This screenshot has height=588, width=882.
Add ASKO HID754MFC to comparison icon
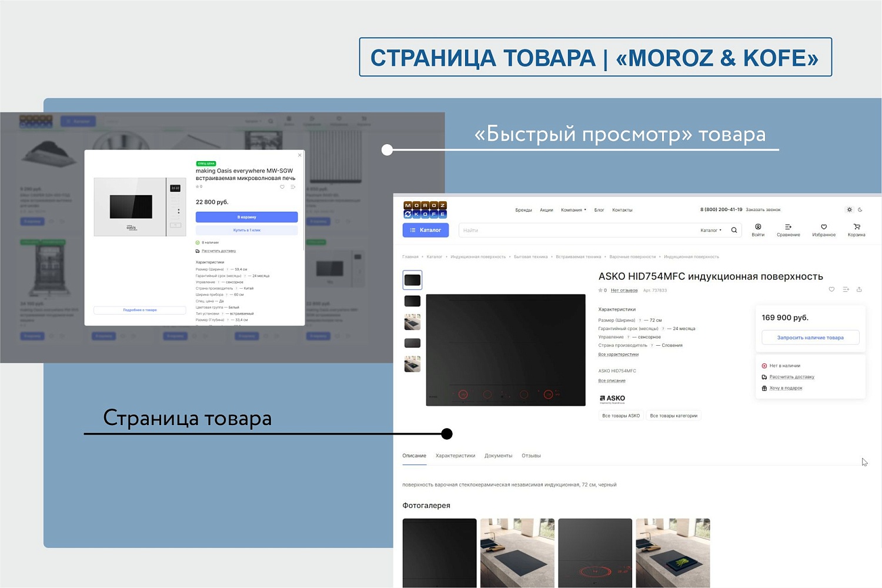(x=846, y=289)
